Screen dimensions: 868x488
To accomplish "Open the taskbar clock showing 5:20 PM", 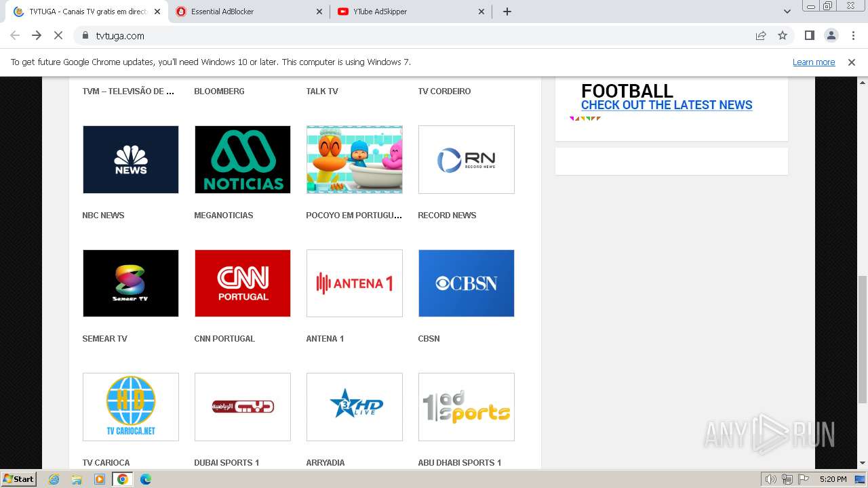I will [833, 479].
